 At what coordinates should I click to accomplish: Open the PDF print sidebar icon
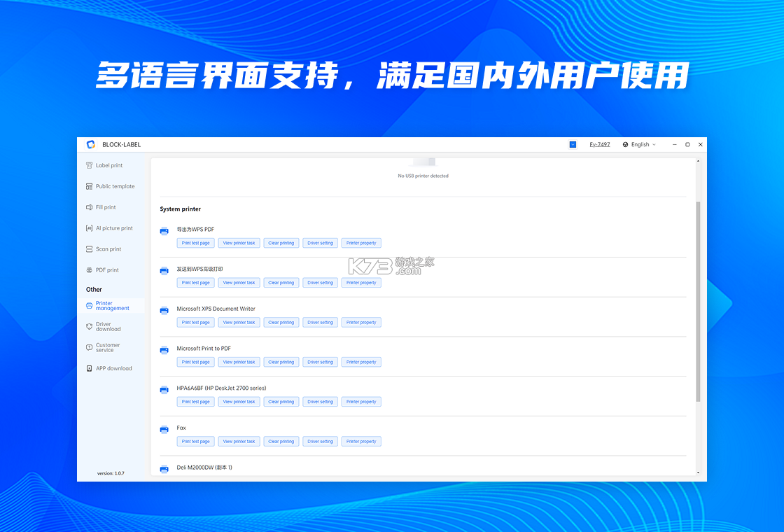[89, 270]
